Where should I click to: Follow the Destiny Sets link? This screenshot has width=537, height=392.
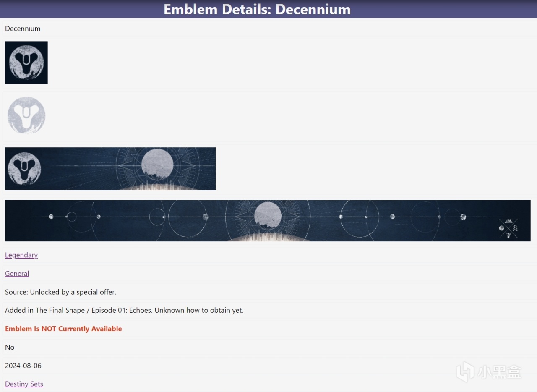24,384
